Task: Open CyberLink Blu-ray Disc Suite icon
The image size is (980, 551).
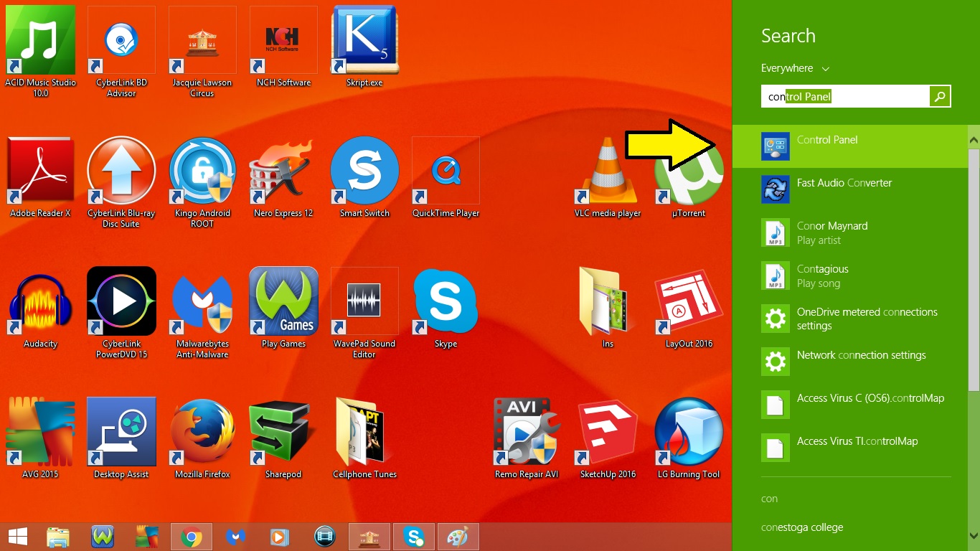Action: 121,171
